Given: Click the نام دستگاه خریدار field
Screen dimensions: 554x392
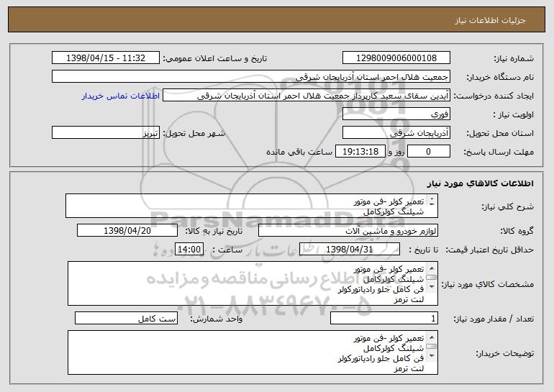Looking at the screenshot, I should [251, 77].
